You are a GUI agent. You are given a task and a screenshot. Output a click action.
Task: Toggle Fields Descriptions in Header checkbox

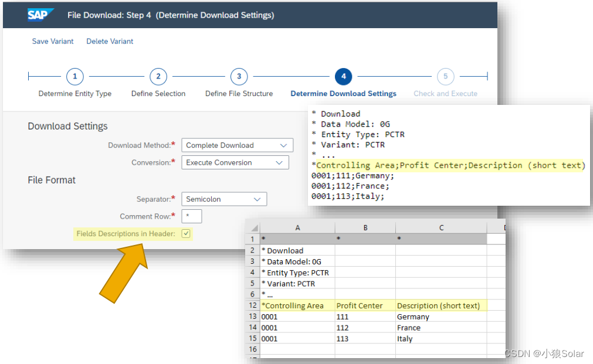pyautogui.click(x=186, y=234)
